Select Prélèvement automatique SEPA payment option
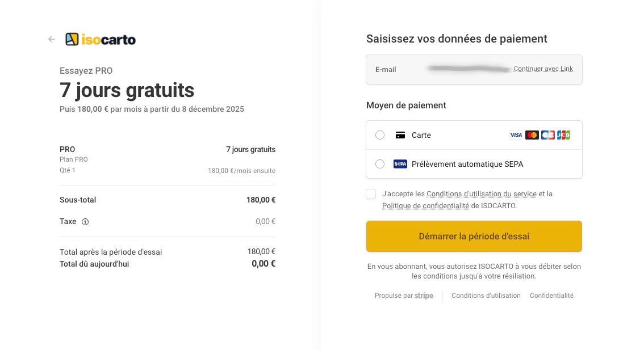The height and width of the screenshot is (350, 644). coord(380,164)
